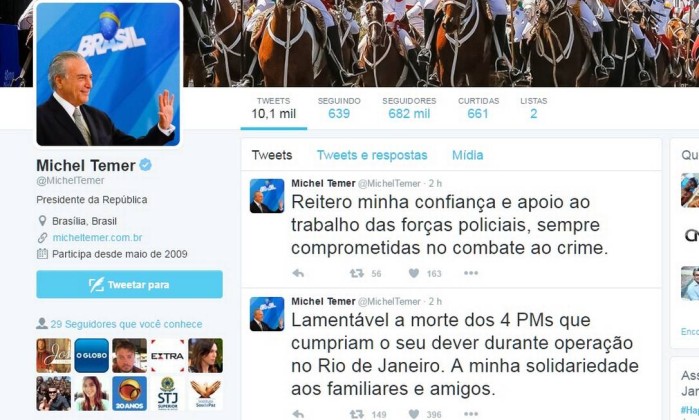Viewport: 699px width, 420px height.
Task: Retweet the tweet with 56 retweets
Action: click(357, 273)
